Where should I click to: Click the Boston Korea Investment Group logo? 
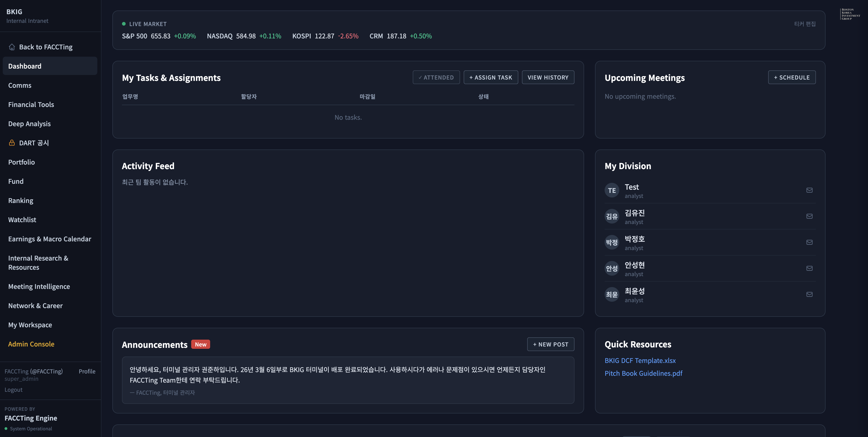point(850,14)
